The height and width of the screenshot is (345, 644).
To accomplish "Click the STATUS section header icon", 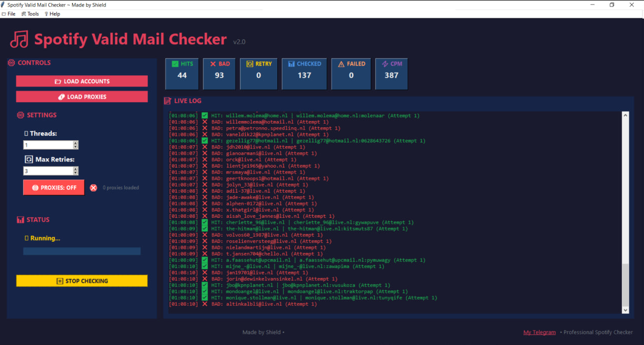I will (x=21, y=220).
